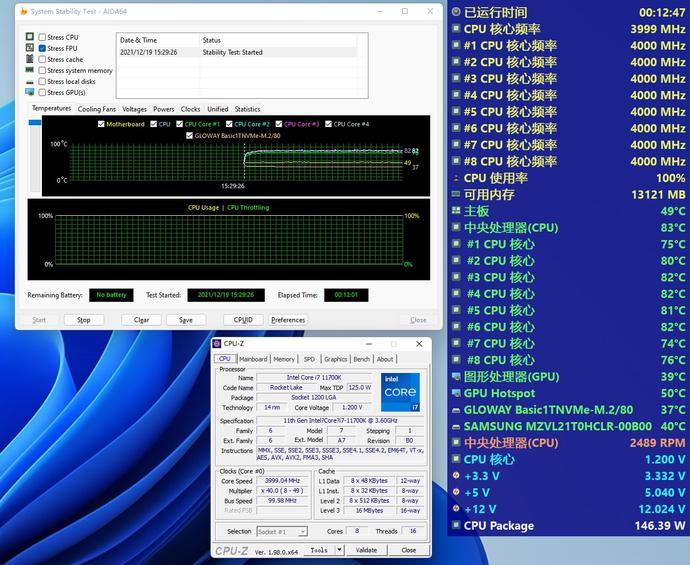Toggle GLOWAY Basic1TNVMe graph checkbox
This screenshot has width=690, height=565.
pyautogui.click(x=189, y=136)
